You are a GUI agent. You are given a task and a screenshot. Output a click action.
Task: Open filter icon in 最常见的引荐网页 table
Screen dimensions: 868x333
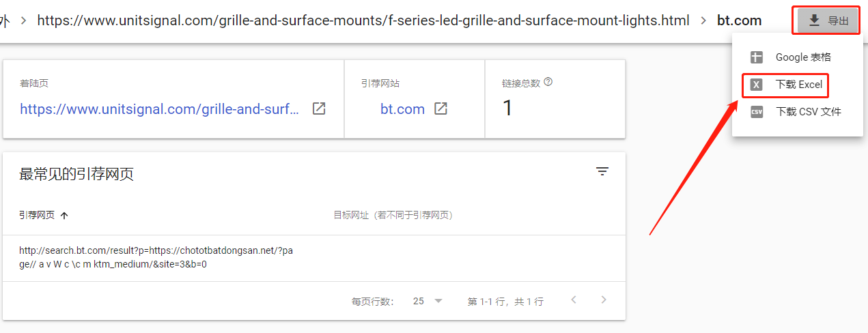602,171
